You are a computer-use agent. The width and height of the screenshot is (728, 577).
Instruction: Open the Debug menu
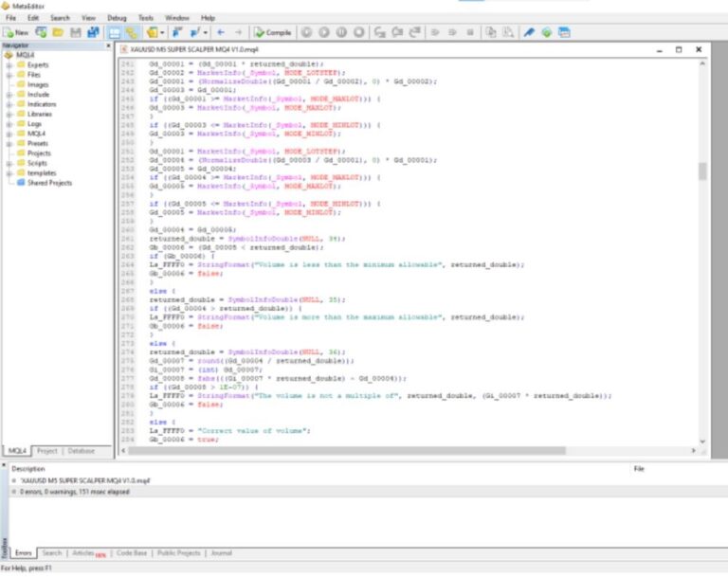coord(117,18)
